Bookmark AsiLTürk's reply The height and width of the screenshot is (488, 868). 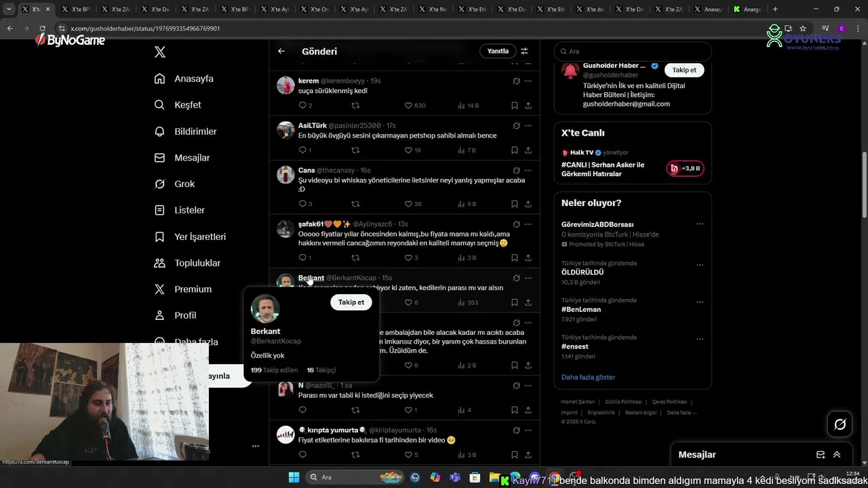click(515, 150)
